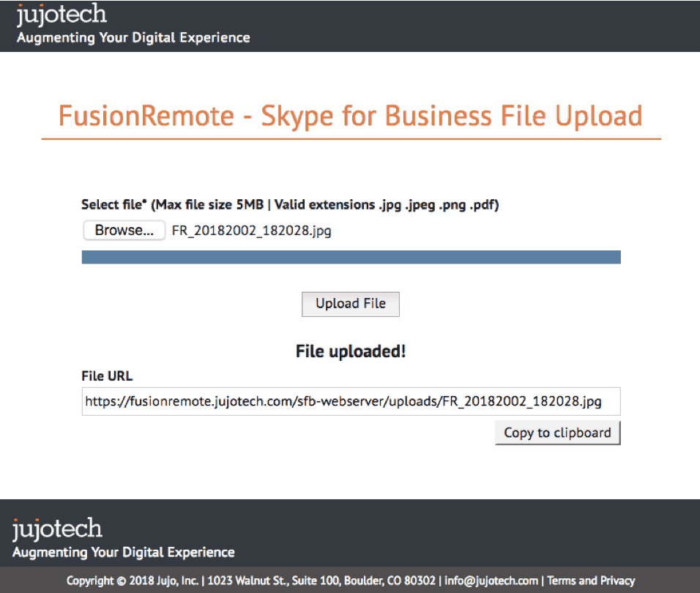700x593 pixels.
Task: Click the 1023 Walnut St. address text
Action: pyautogui.click(x=321, y=581)
